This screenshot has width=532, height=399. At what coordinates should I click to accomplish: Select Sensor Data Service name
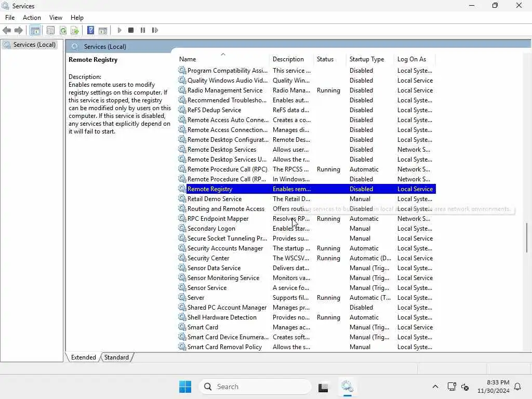[214, 268]
